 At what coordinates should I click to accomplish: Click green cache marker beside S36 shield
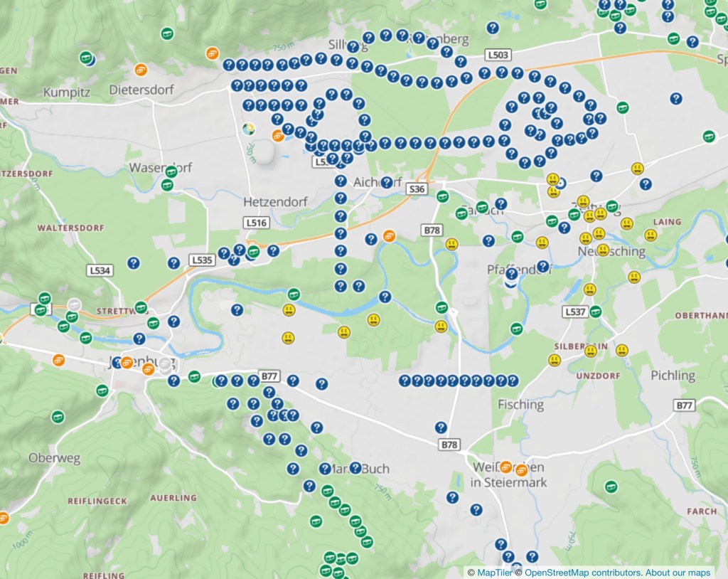pos(442,196)
